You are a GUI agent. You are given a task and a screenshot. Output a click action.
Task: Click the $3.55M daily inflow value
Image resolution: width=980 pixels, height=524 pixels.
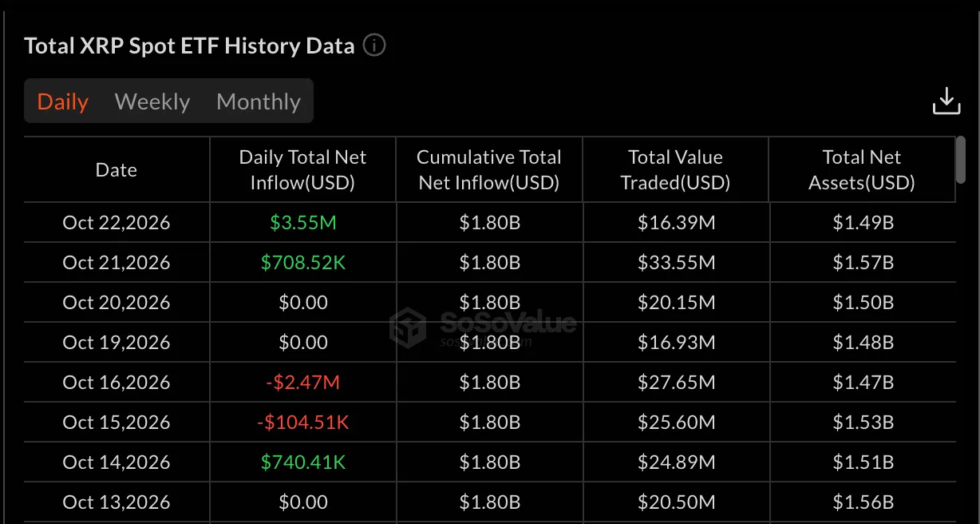point(303,222)
